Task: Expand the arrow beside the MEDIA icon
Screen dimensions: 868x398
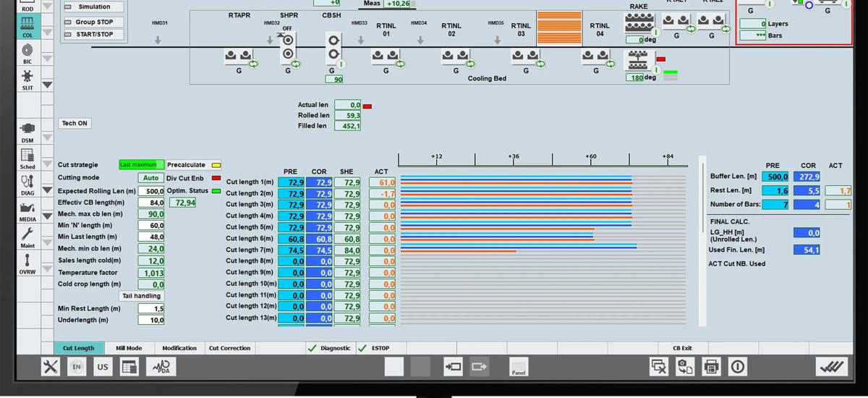Action: 47,216
